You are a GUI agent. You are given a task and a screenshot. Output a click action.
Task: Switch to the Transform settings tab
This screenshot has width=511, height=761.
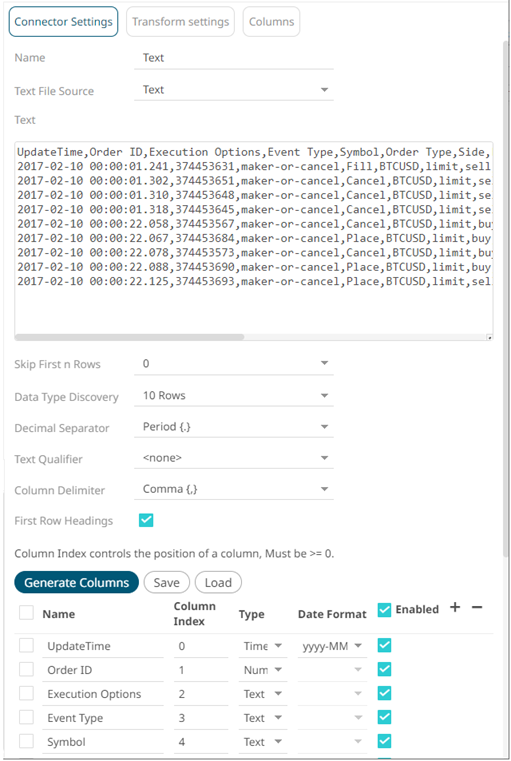pyautogui.click(x=181, y=22)
